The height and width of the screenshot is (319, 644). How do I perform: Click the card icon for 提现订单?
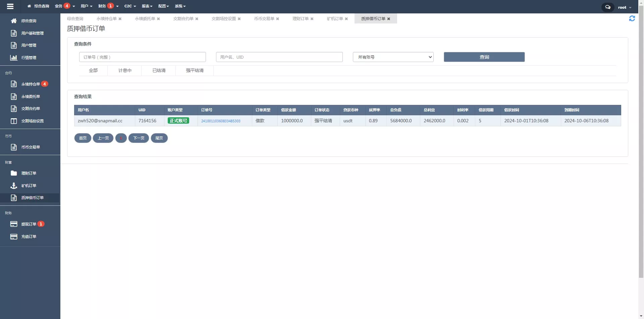tap(14, 224)
